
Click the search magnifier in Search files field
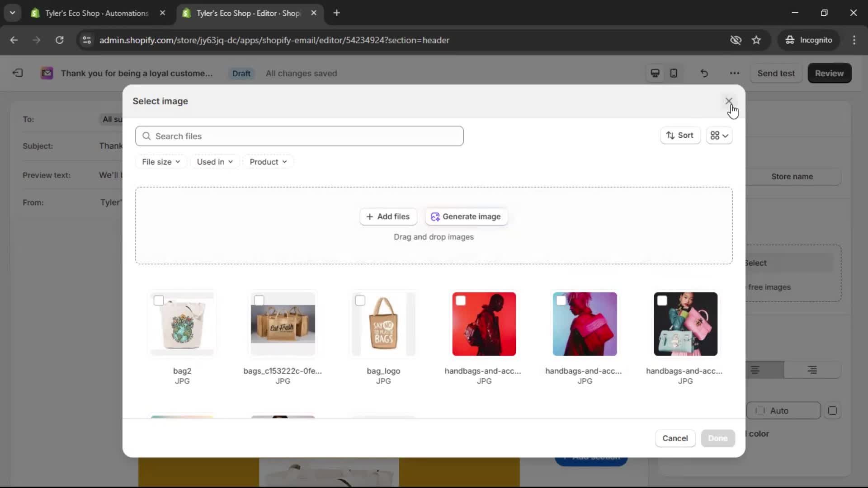point(147,136)
